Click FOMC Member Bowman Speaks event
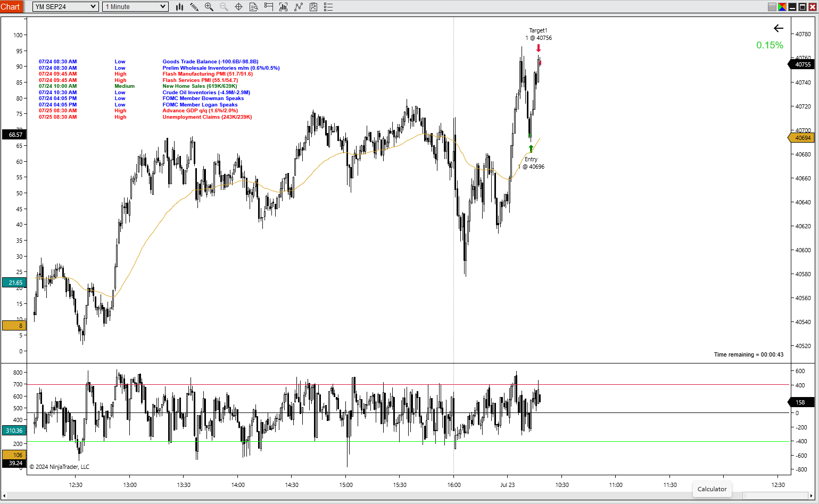 tap(203, 98)
